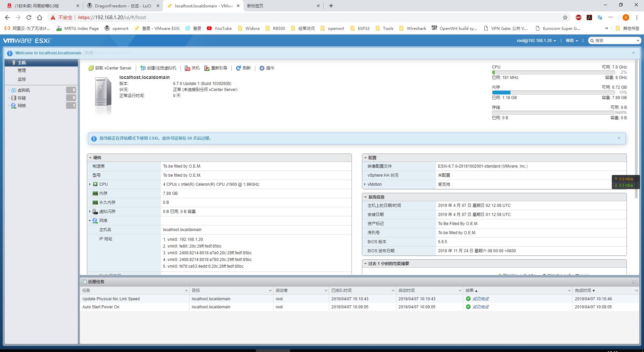Collapse the 过去 1 小时的性能摘要 panel

pyautogui.click(x=366, y=264)
